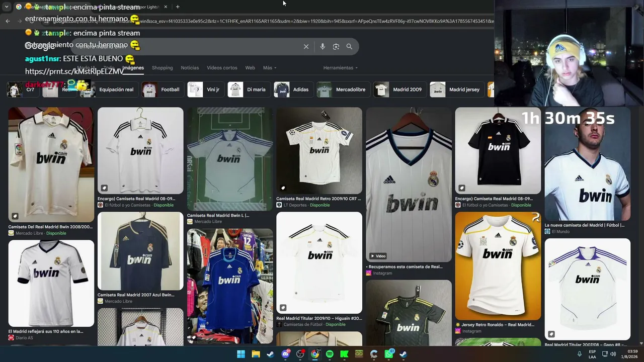Open 'Camiseta Del Real Madrid Bwin 2008/200...' result
Image resolution: width=644 pixels, height=362 pixels.
[x=50, y=227]
